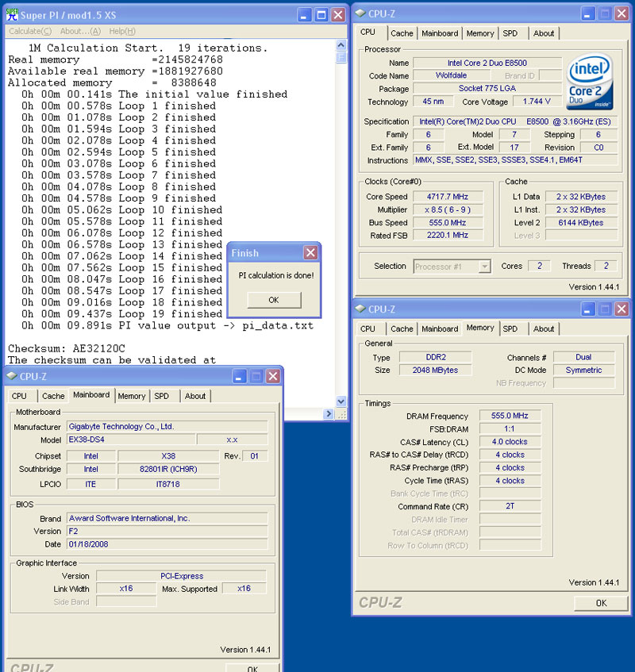Viewport: 635px width, 672px height.
Task: Switch to Mainboard tab in top CPU-Z window
Action: pos(440,33)
